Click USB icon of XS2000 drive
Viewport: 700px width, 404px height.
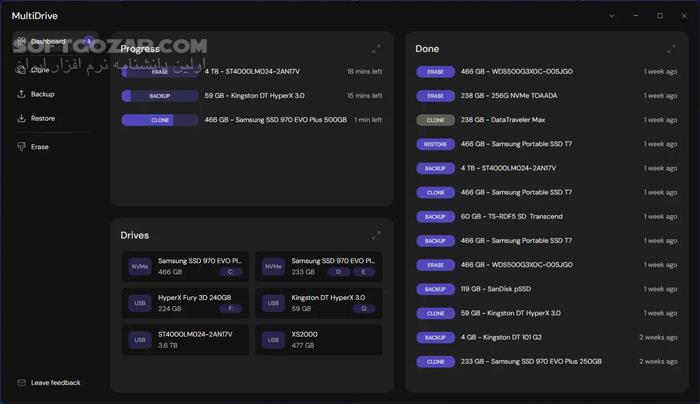[270, 340]
